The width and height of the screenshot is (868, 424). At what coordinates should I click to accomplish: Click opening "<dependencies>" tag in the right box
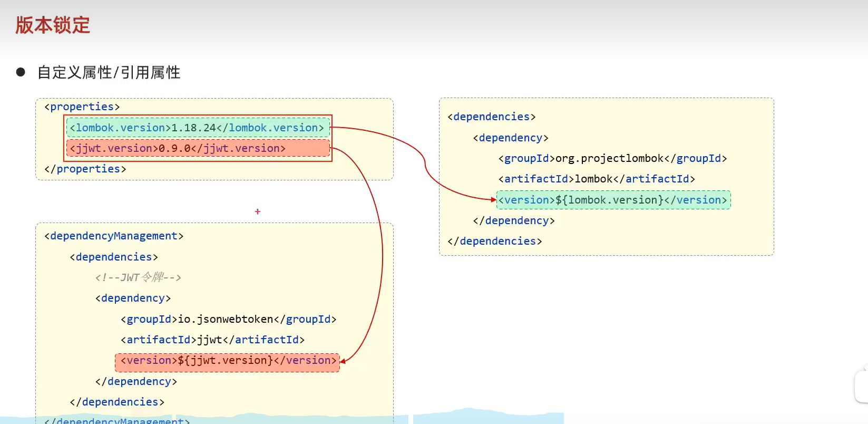click(492, 117)
